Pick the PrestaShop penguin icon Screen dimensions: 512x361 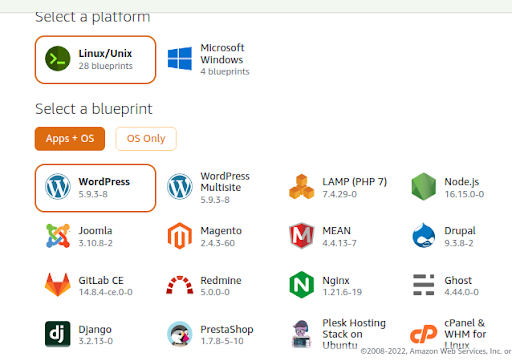click(180, 334)
